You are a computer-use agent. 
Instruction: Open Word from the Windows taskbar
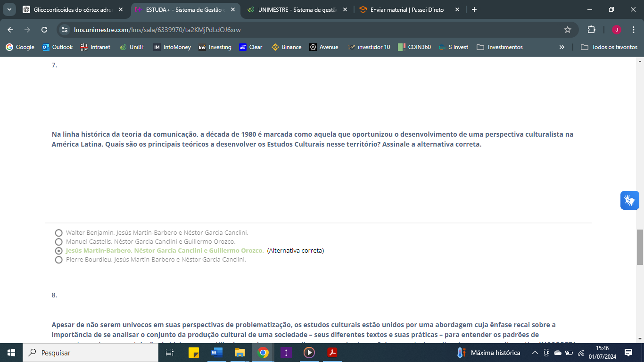click(217, 353)
